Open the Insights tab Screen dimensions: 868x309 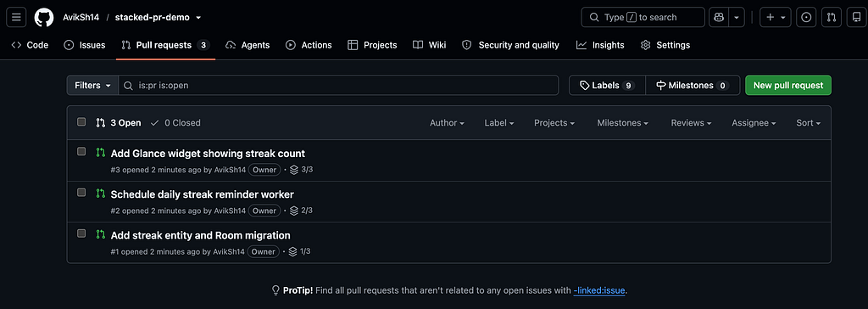(600, 45)
